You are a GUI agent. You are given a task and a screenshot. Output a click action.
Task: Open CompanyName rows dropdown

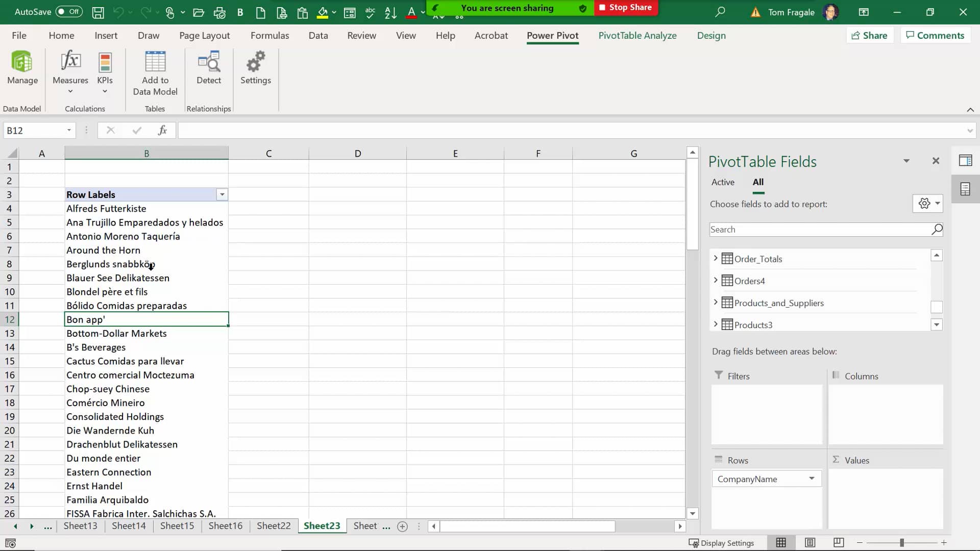[813, 479]
